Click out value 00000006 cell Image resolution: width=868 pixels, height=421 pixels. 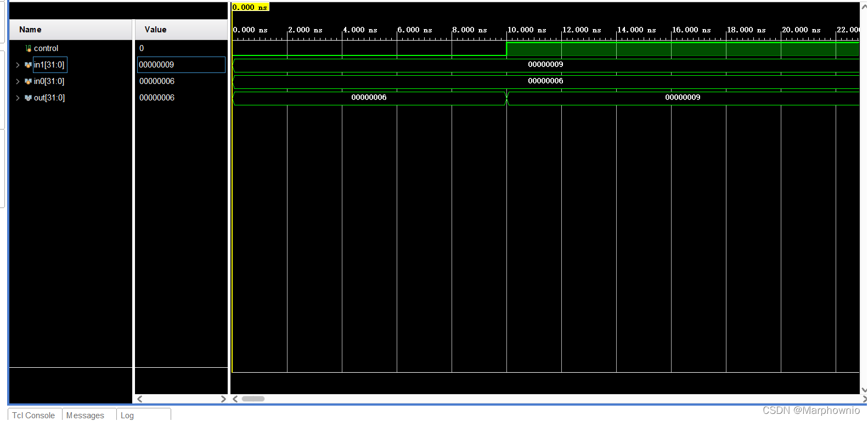click(x=157, y=98)
